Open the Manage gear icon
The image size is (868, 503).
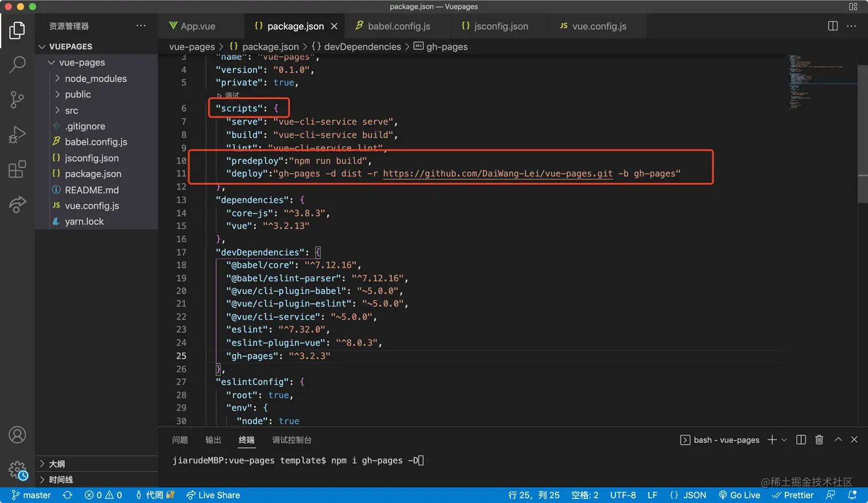[17, 470]
